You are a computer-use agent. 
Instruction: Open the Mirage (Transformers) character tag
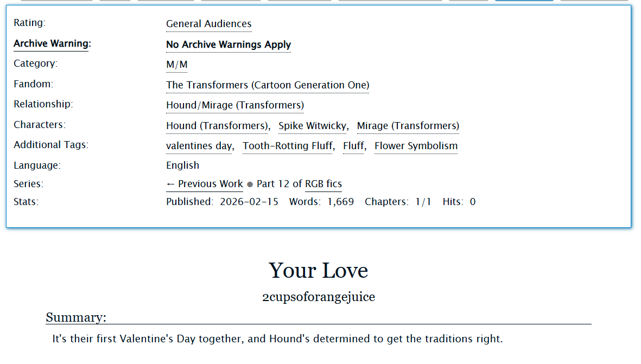408,126
